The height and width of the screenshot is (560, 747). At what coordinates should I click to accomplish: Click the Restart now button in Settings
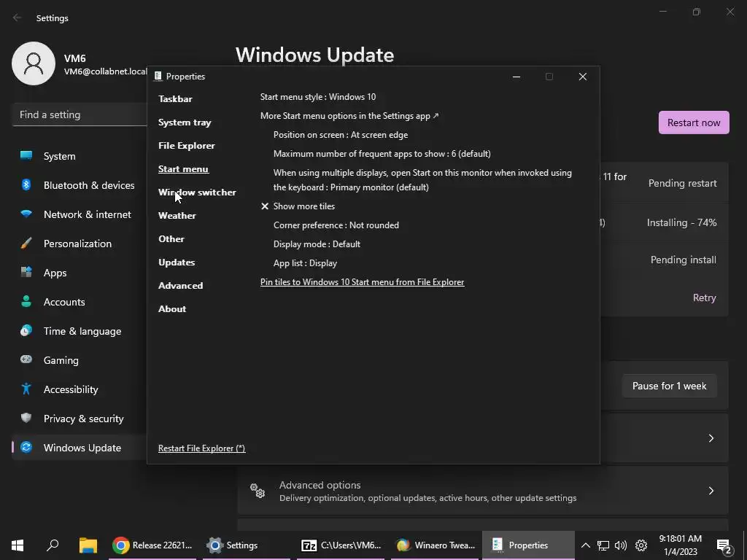click(x=694, y=122)
